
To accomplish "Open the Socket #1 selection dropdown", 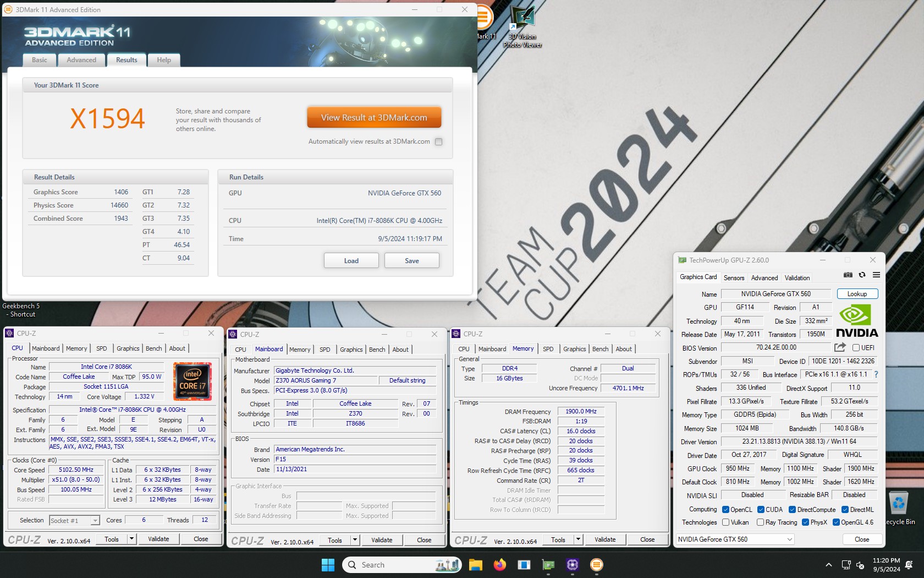I will tap(74, 520).
